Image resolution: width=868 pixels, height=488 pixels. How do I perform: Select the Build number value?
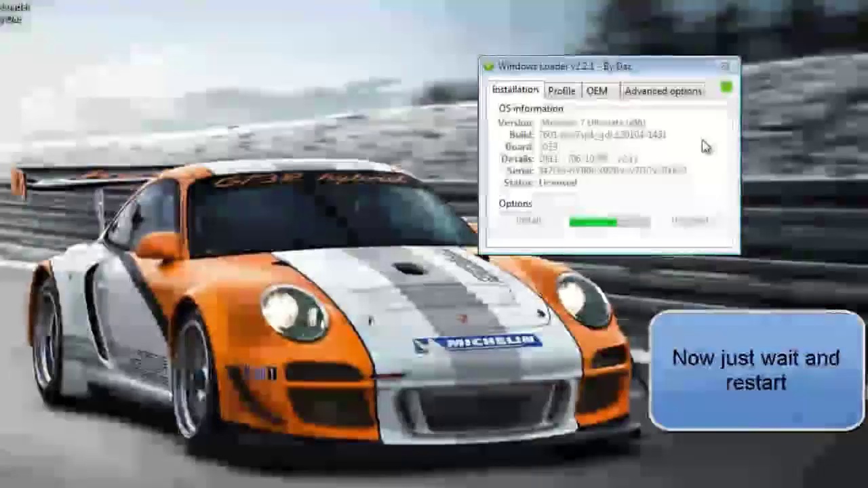pyautogui.click(x=602, y=135)
